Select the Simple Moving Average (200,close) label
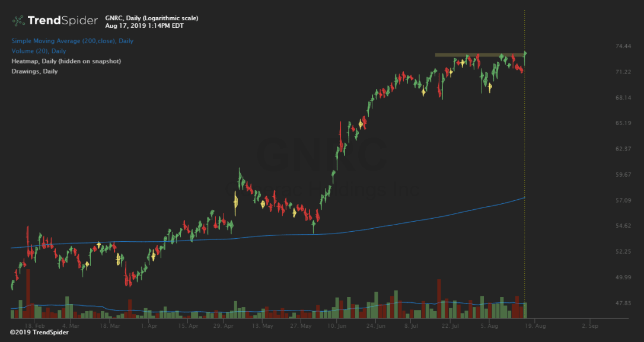The image size is (644, 342). (72, 41)
